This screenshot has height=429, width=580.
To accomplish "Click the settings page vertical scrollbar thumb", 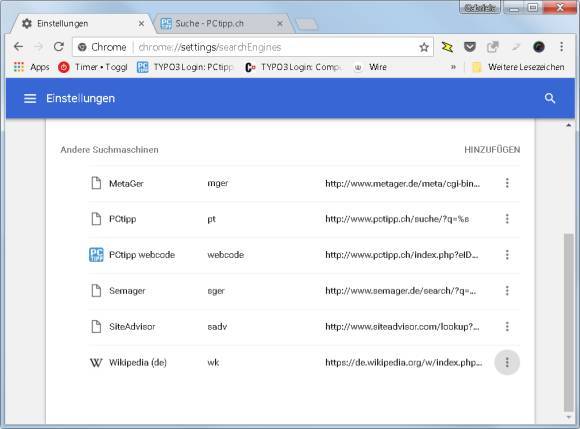I will 569,322.
